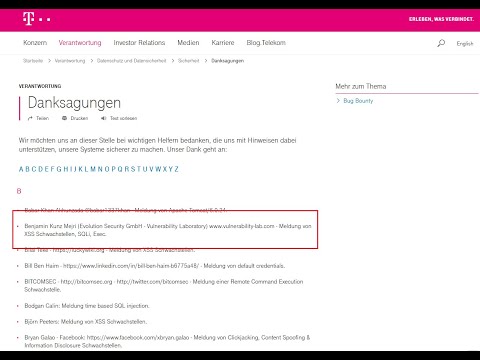Jump to letter N in index
Screen dimensions: 480x360
[x=100, y=169]
